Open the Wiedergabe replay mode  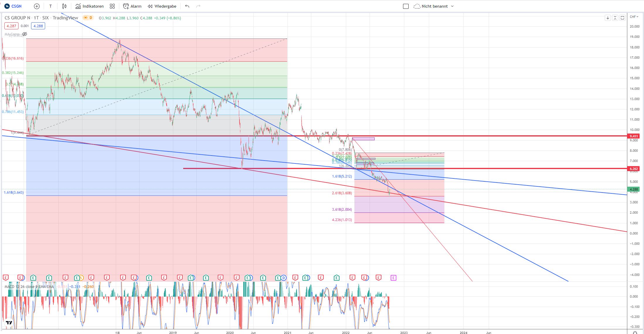click(162, 6)
